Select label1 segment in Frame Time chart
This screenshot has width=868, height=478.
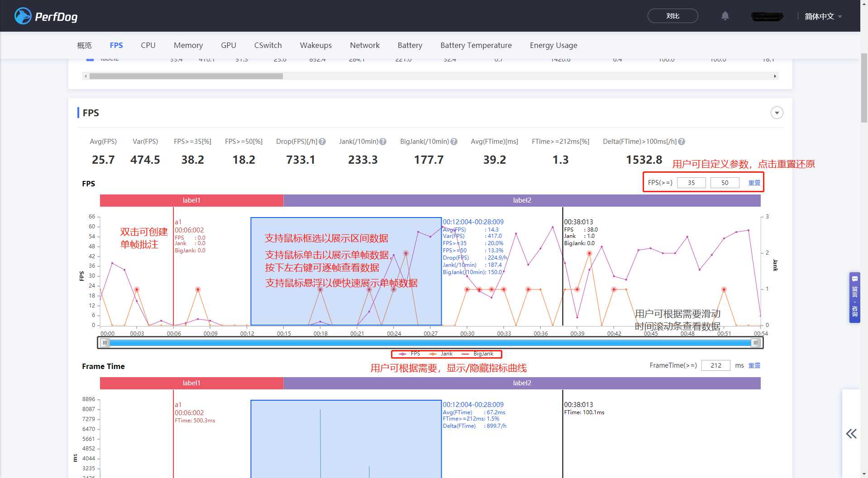coord(191,383)
